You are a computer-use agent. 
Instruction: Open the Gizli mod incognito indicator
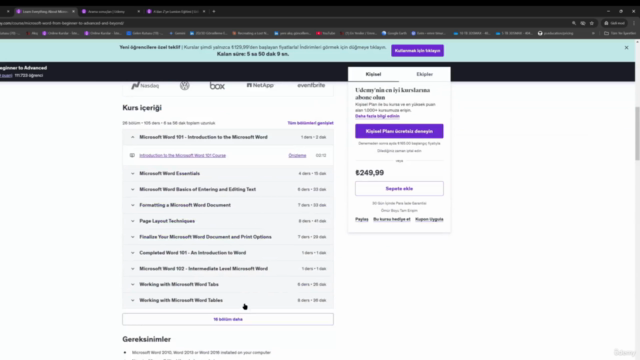tap(614, 23)
